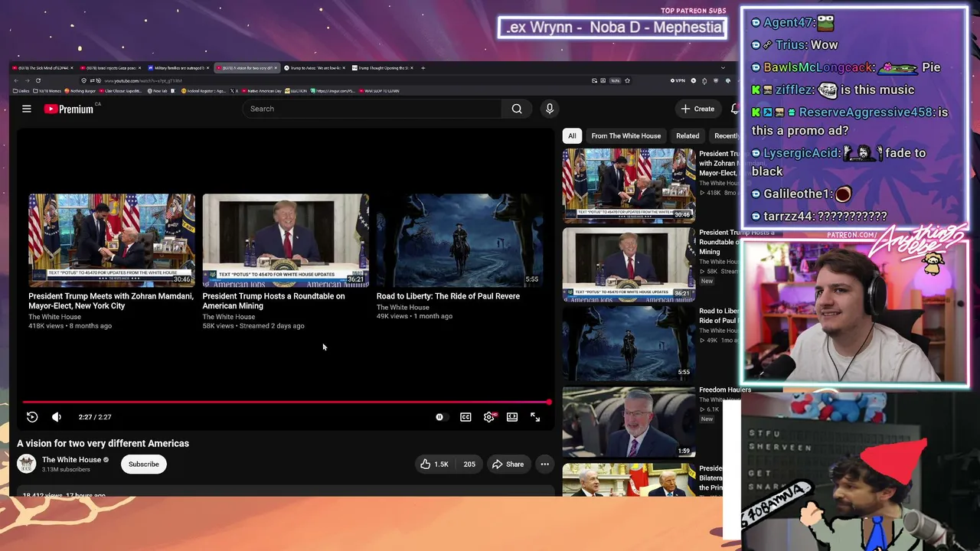Screen dimensions: 980x551
Task: Open end-screen Road to Liberty thumbnail
Action: [x=459, y=240]
